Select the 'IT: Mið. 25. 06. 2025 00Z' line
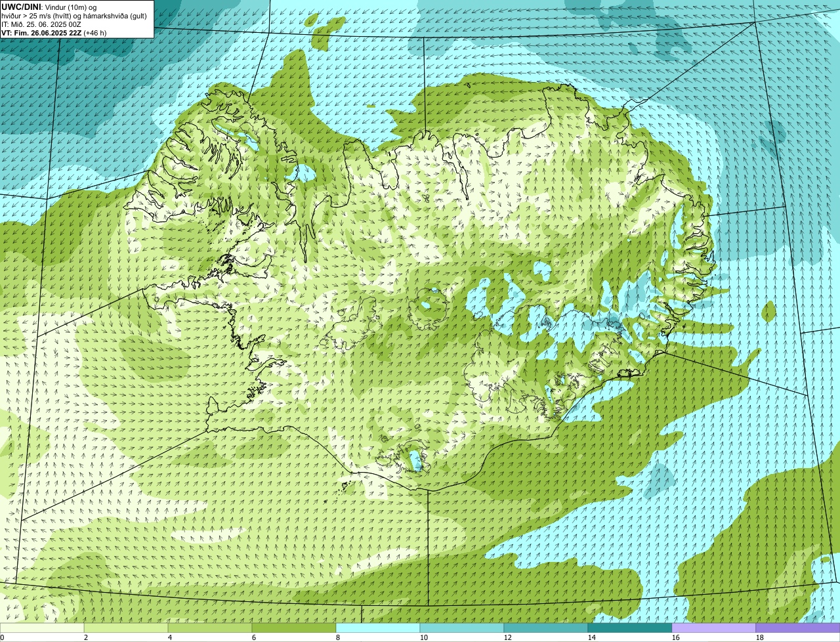 click(x=41, y=24)
